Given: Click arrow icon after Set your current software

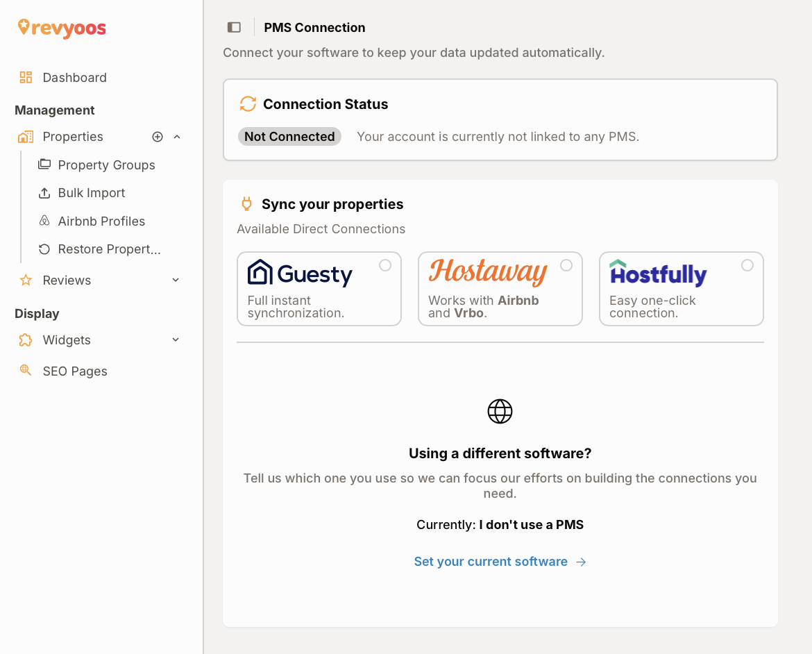Looking at the screenshot, I should pos(581,562).
